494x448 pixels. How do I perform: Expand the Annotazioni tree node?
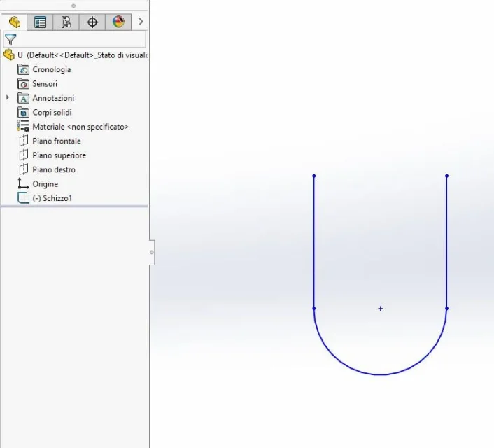tap(8, 98)
